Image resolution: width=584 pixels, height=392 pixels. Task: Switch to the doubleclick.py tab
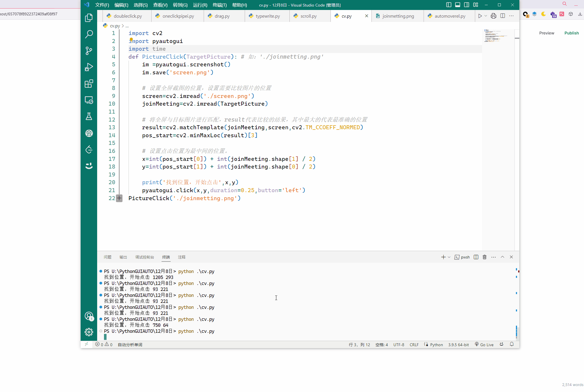coord(127,16)
